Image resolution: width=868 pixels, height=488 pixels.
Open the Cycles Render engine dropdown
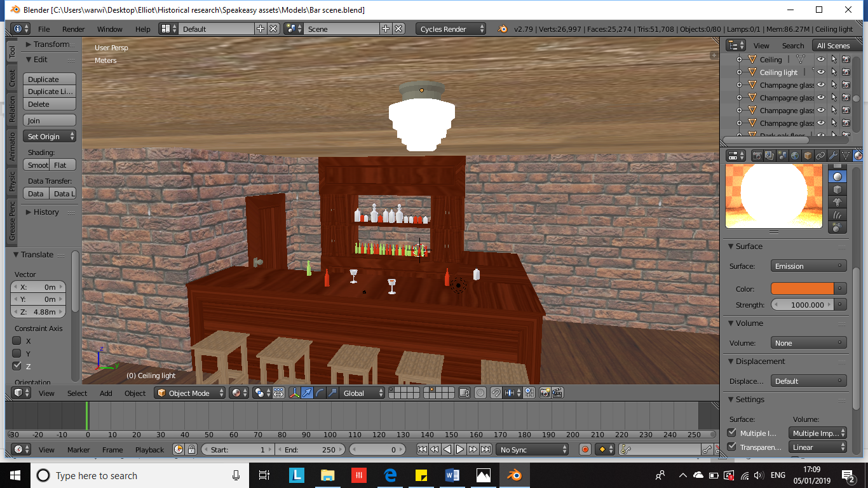coord(451,29)
